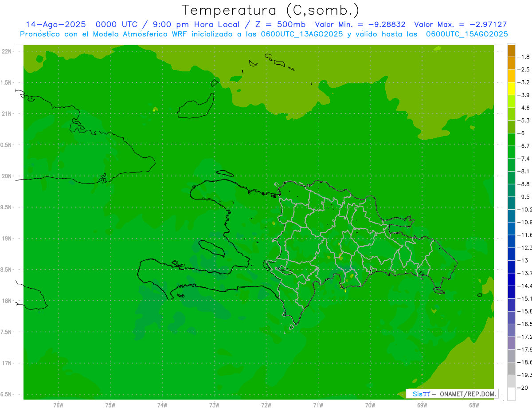This screenshot has height=411, width=532.
Task: Click yellow swatch between -3.2 and -3.9
Action: click(511, 89)
